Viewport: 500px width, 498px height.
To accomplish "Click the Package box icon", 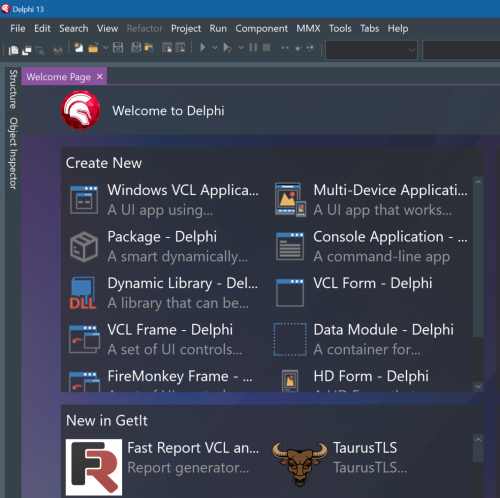I will [x=84, y=247].
